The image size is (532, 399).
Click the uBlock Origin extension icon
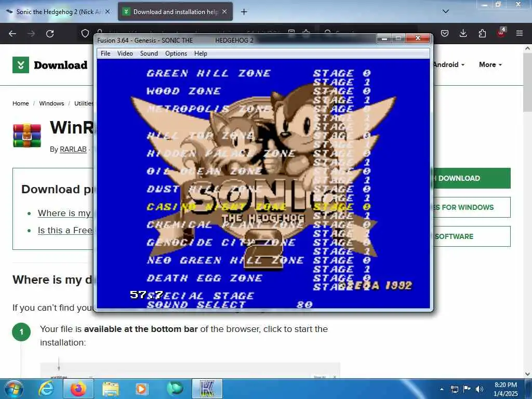[501, 33]
